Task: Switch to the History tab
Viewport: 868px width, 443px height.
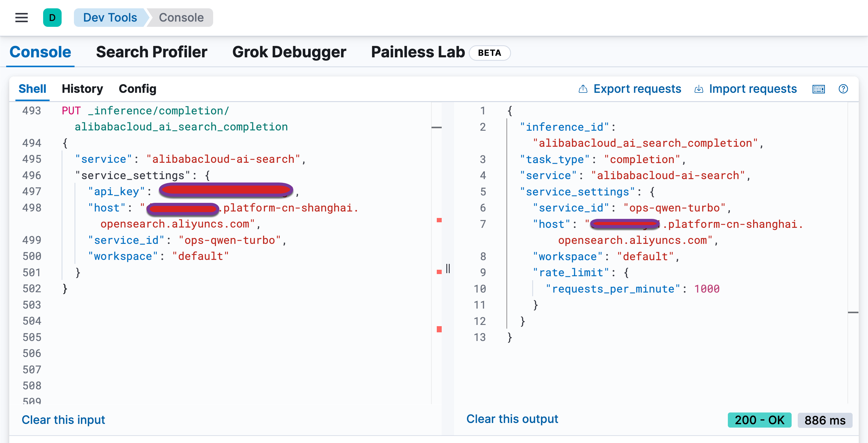Action: 82,89
